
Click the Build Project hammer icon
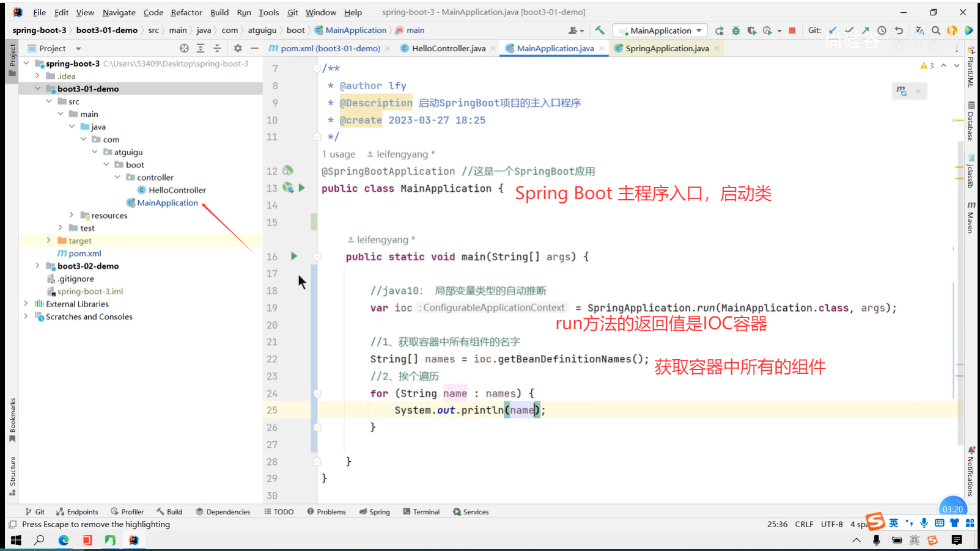pos(600,30)
